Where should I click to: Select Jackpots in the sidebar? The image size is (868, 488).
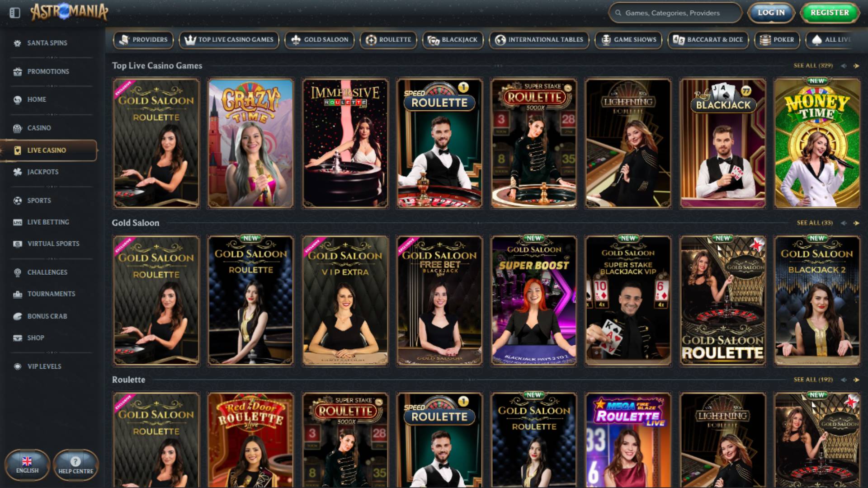coord(43,172)
